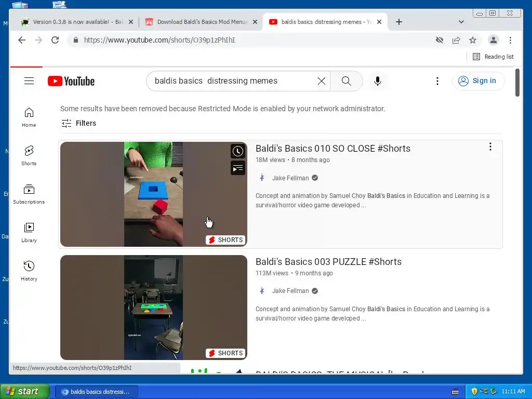532x399 pixels.
Task: Close the Download Baldi's Basics Mod Menus tab
Action: tap(255, 22)
